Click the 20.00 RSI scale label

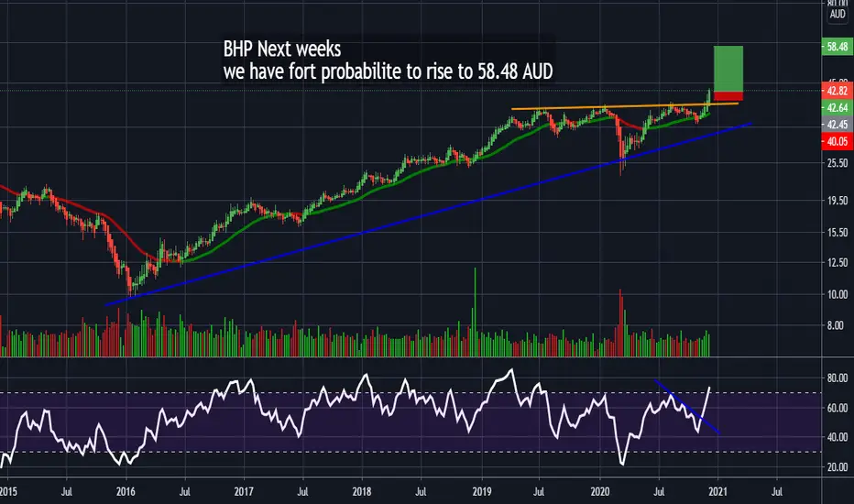(838, 467)
